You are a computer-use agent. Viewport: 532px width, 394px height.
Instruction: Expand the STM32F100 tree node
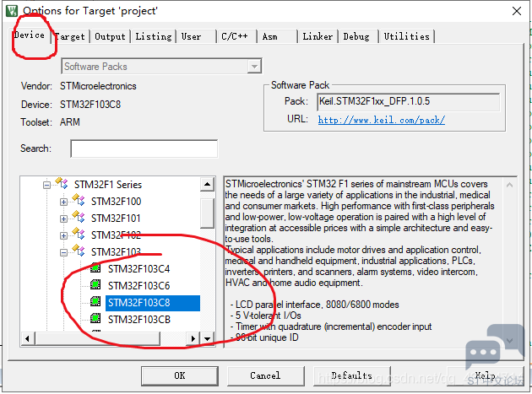coord(63,202)
